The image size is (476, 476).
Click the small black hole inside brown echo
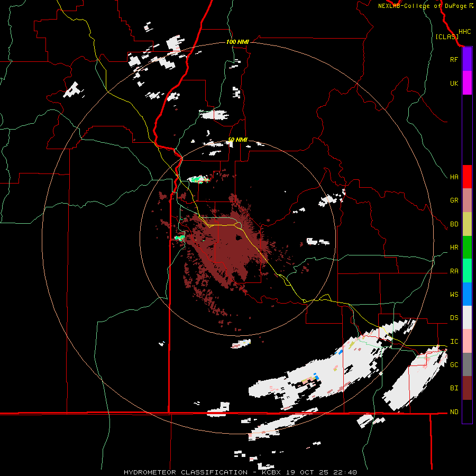tap(239, 237)
